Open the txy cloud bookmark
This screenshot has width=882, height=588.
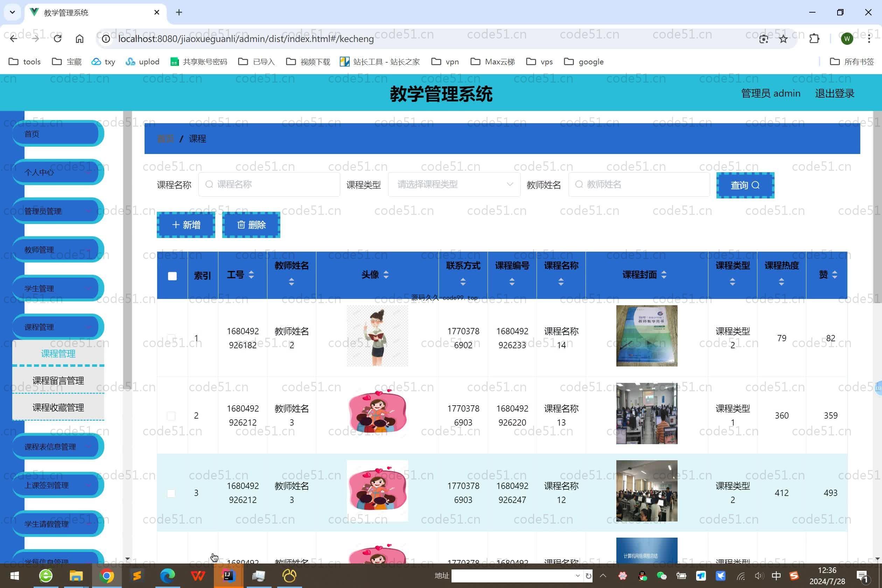pos(103,62)
